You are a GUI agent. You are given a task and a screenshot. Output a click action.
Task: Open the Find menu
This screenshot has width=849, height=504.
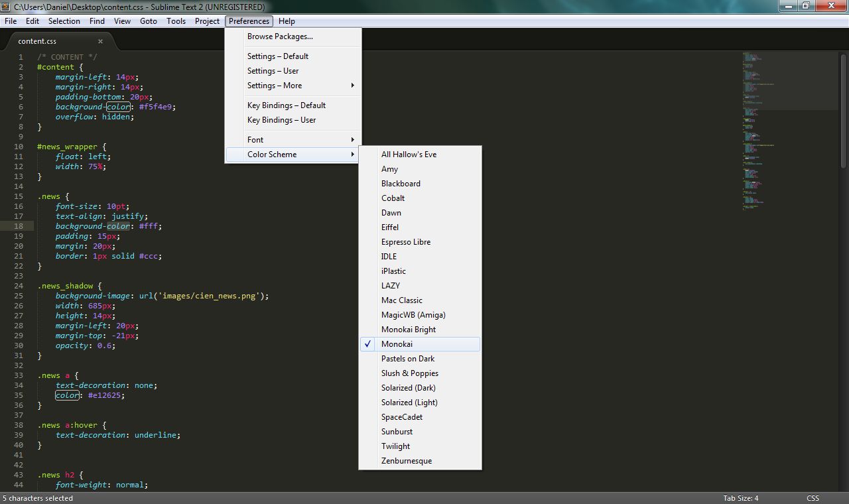click(x=97, y=21)
